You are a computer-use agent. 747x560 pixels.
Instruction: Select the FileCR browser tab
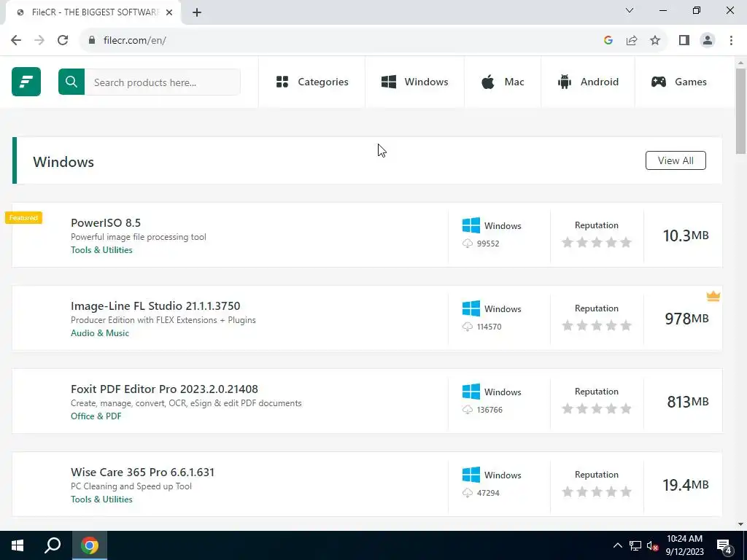[x=93, y=12]
